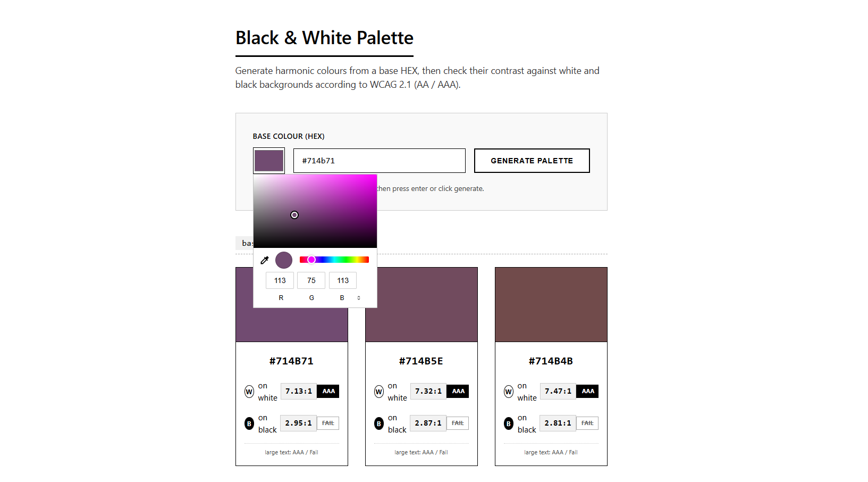Switch color format with the stepper arrows
Image resolution: width=868 pixels, height=482 pixels.
(359, 298)
